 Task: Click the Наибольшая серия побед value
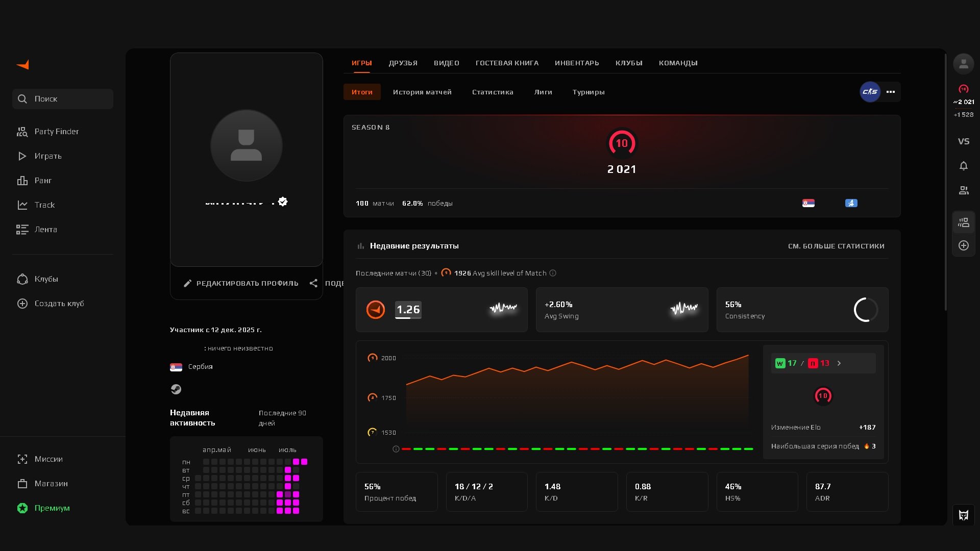(870, 446)
